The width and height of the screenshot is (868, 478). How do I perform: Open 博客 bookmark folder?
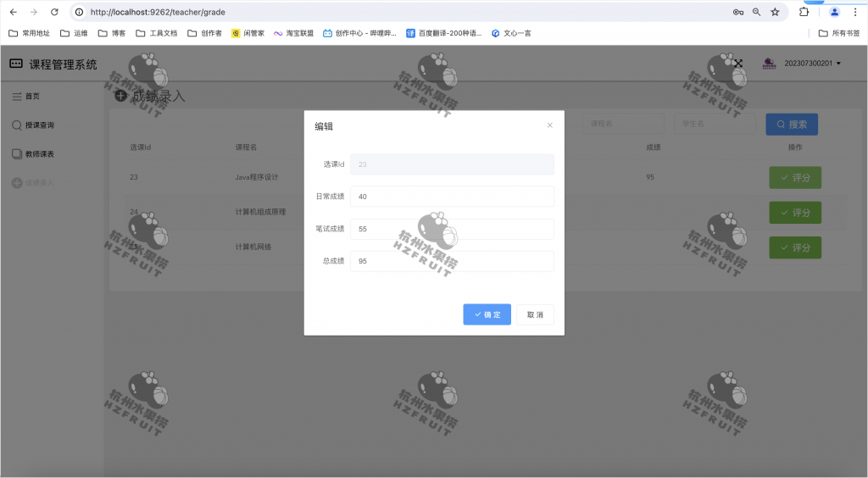[112, 33]
